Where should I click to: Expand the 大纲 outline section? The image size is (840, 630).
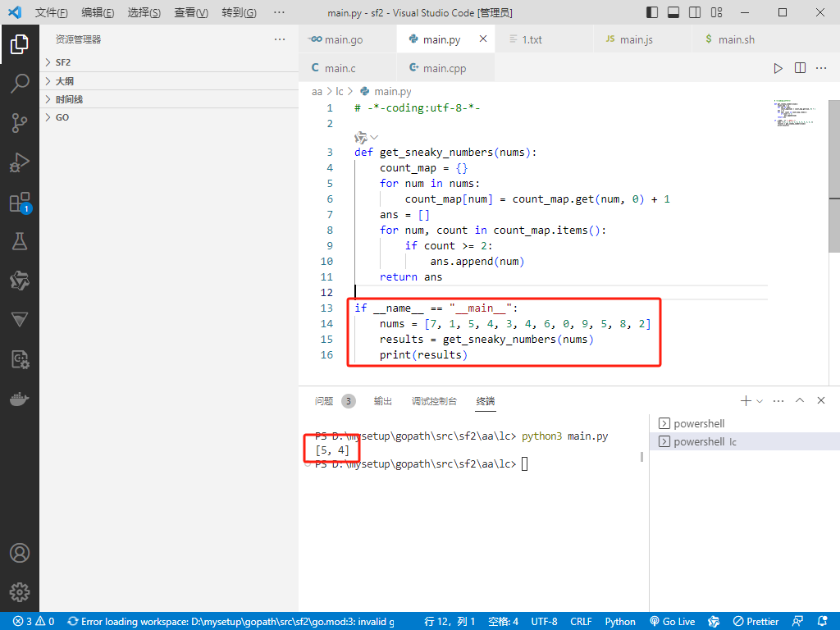coord(169,81)
